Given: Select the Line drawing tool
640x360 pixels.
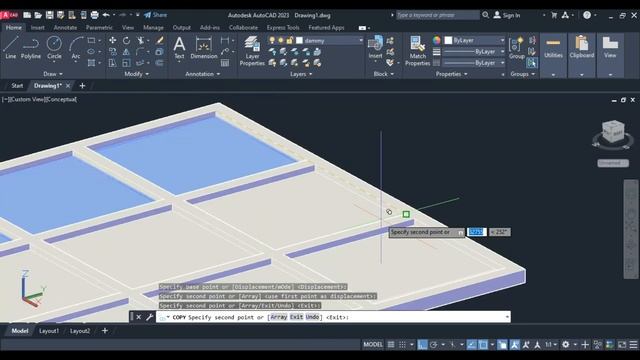Looking at the screenshot, I should coord(11,47).
